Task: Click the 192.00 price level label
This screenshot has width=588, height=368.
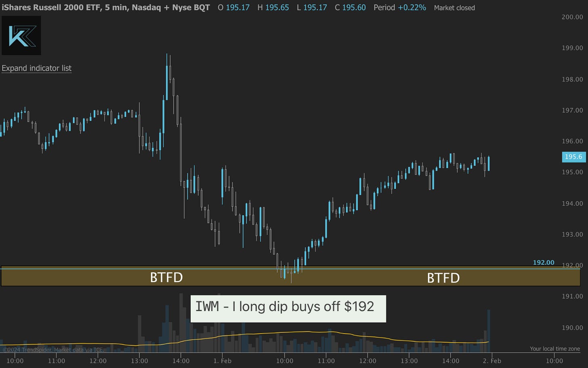Action: point(544,262)
